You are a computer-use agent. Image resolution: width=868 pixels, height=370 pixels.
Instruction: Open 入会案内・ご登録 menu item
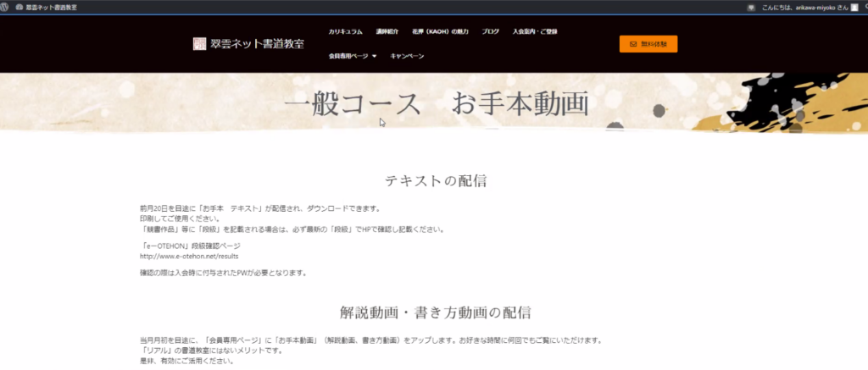[535, 31]
